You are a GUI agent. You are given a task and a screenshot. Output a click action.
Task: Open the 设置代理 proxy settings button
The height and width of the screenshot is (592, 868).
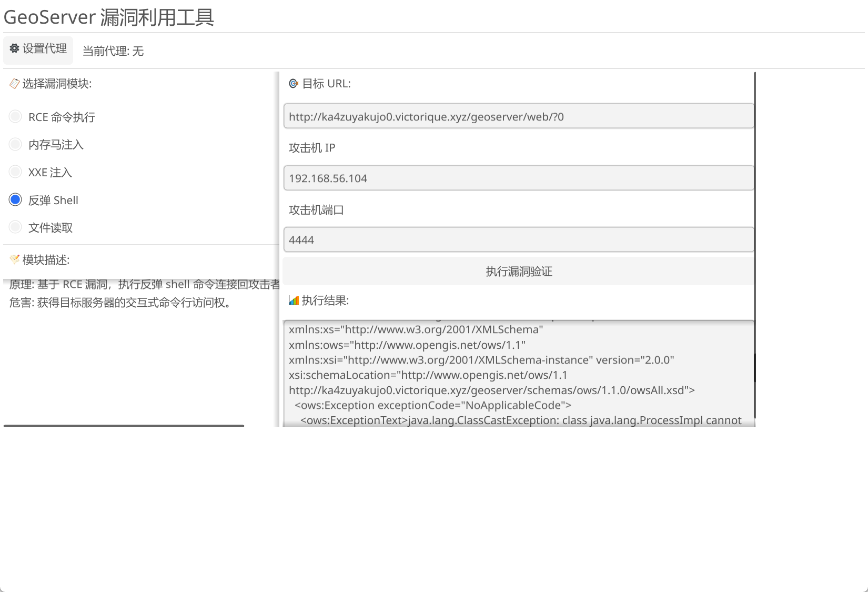(38, 49)
